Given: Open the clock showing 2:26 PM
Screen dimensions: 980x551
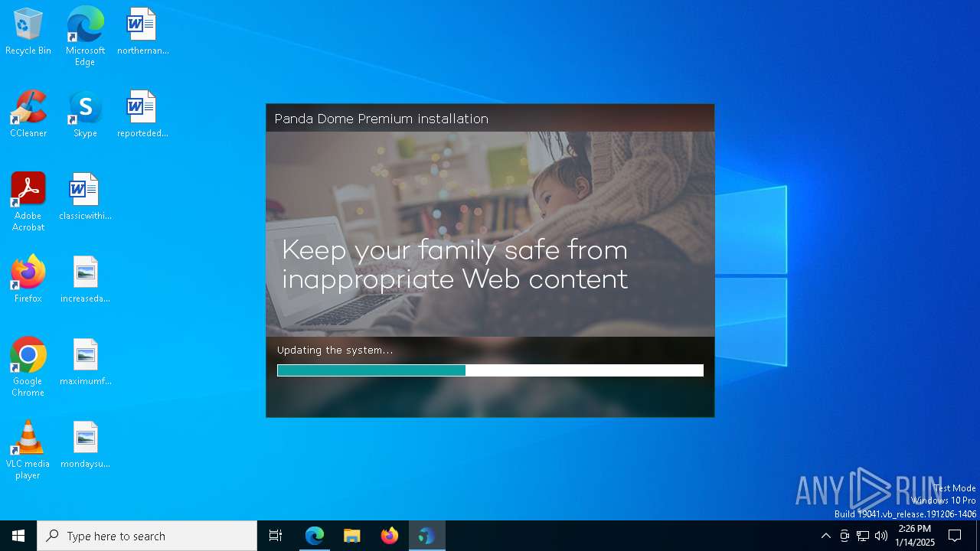Looking at the screenshot, I should pos(915,536).
